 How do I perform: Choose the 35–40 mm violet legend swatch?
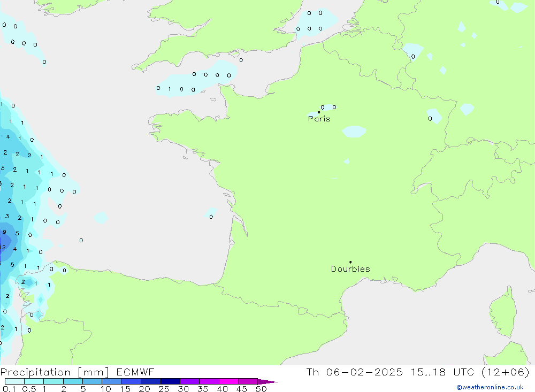pos(209,381)
